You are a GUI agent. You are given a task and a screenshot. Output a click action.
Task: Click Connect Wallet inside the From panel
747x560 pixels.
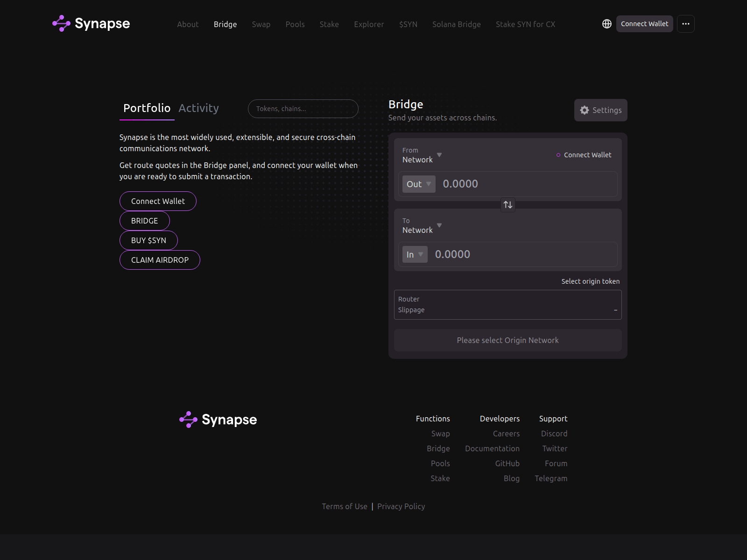584,155
